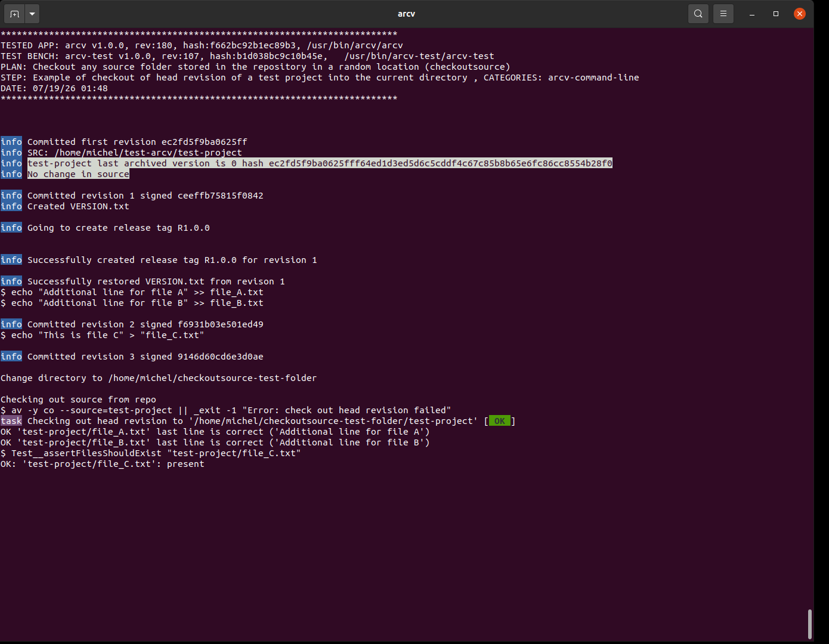Image resolution: width=829 pixels, height=644 pixels.
Task: Expand the new-tab dropdown arrow
Action: click(x=32, y=13)
